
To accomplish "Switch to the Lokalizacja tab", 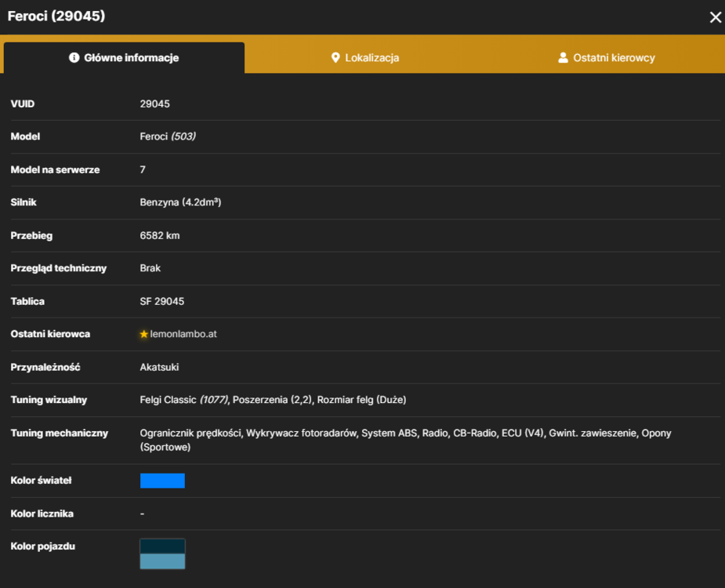I will (364, 58).
